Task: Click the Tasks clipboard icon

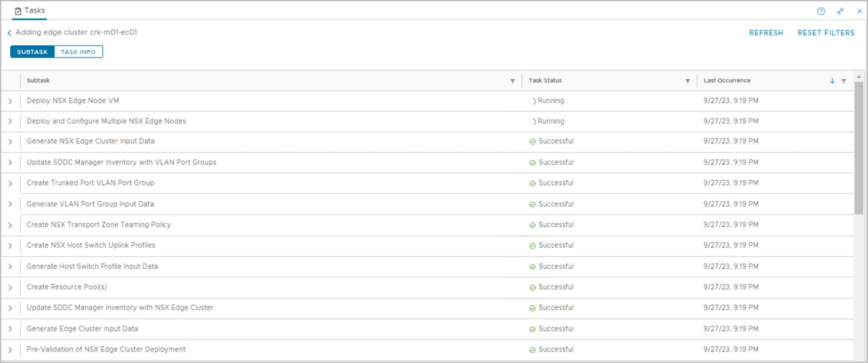Action: coord(18,11)
